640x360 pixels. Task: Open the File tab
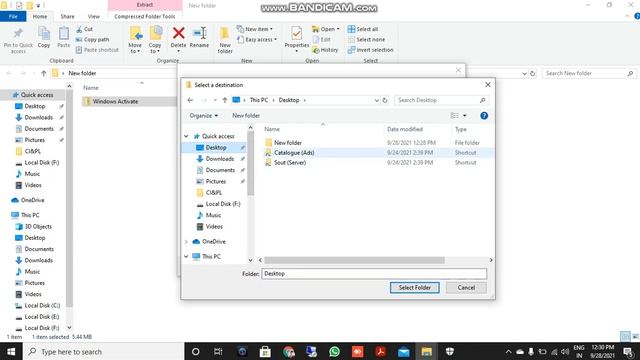[x=13, y=16]
